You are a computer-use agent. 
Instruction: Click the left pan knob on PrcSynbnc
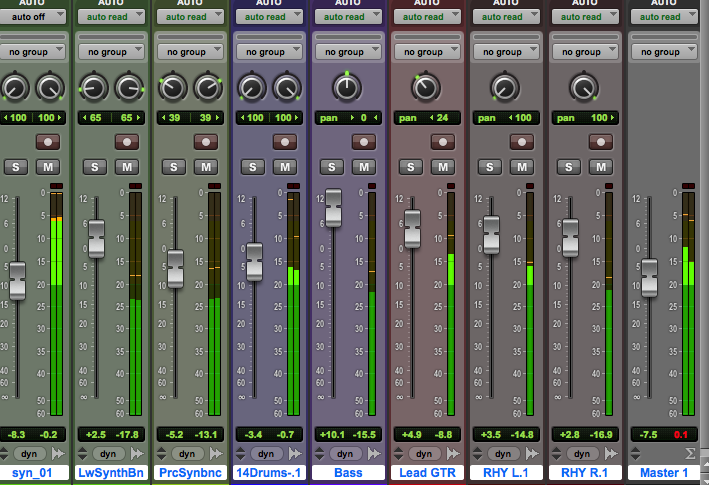click(172, 88)
